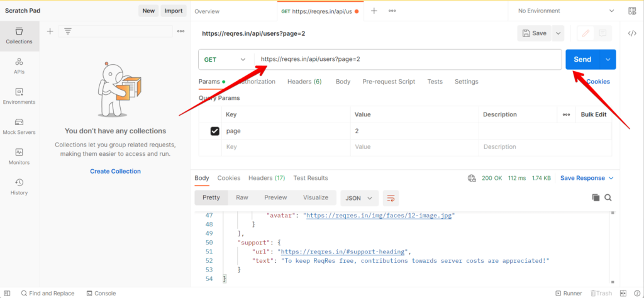Click the empty Key placeholder cell
Image resolution: width=644 pixels, height=298 pixels.
[286, 147]
